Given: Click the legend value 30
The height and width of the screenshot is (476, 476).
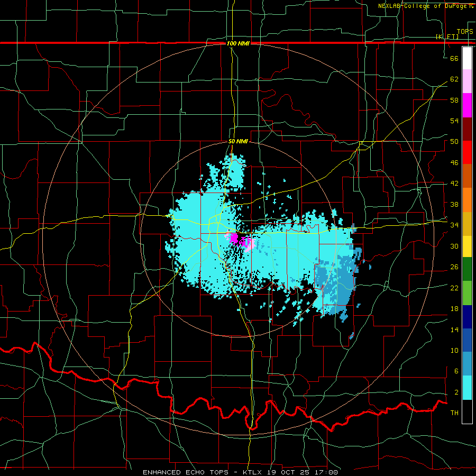Looking at the screenshot, I should [454, 246].
